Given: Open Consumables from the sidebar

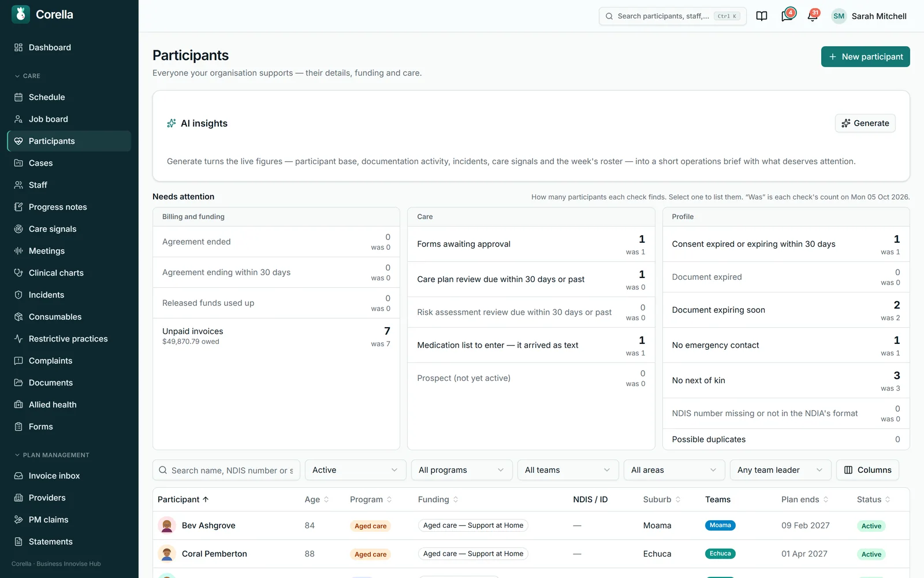Looking at the screenshot, I should pos(69,317).
